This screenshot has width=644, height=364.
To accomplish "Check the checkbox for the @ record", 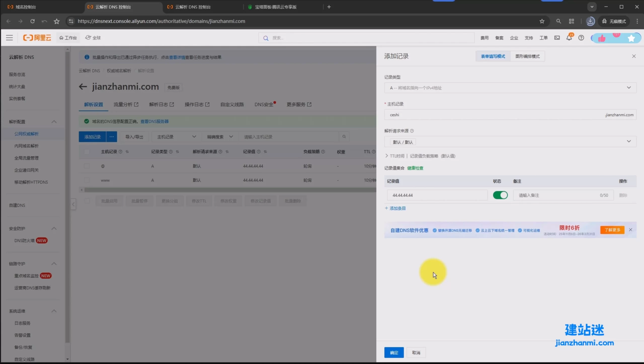I will tap(87, 166).
